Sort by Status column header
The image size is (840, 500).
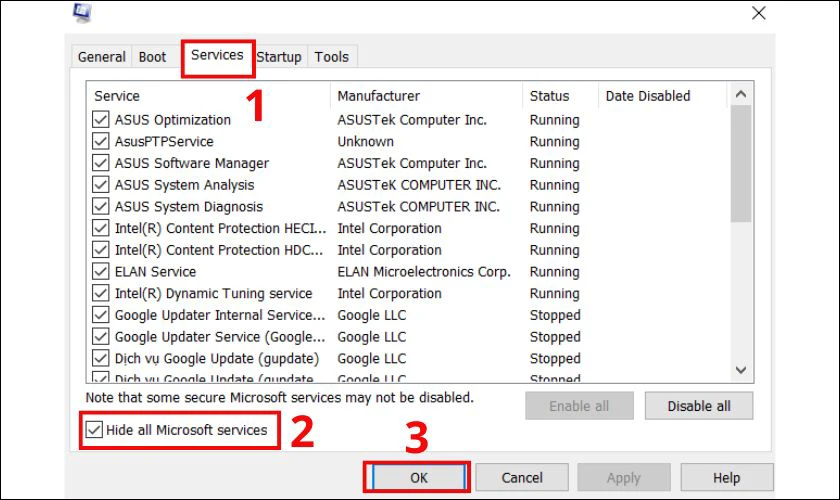click(560, 96)
